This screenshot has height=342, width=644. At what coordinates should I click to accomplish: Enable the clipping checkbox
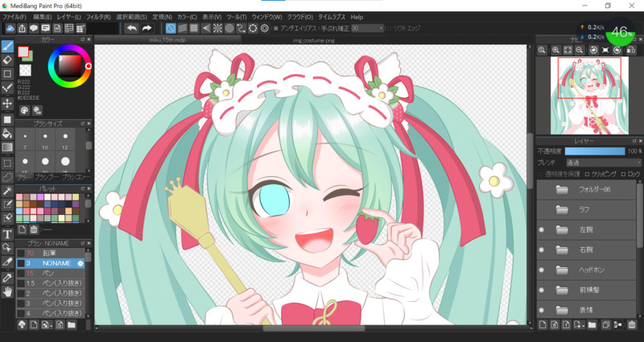point(587,174)
